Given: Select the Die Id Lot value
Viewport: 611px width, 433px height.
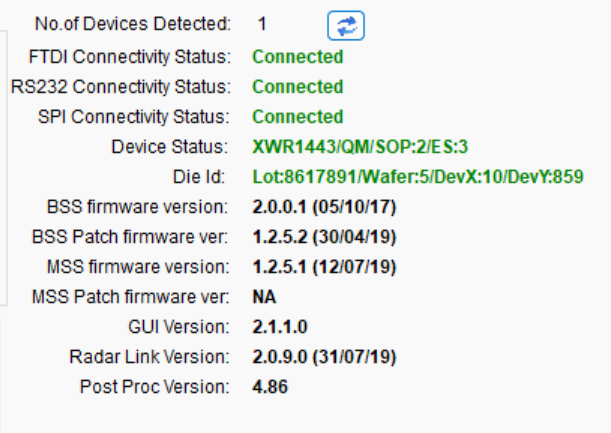Looking at the screenshot, I should pyautogui.click(x=418, y=177).
